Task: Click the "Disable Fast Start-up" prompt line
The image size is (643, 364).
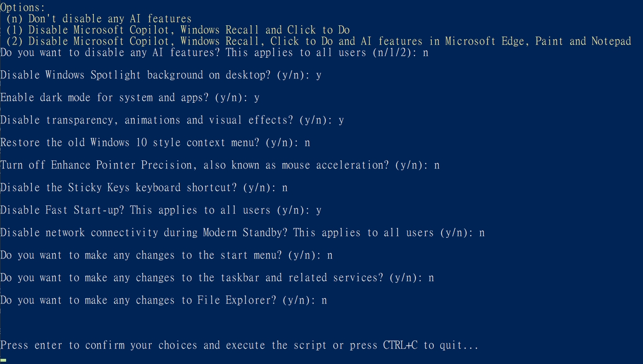Action: pos(161,210)
